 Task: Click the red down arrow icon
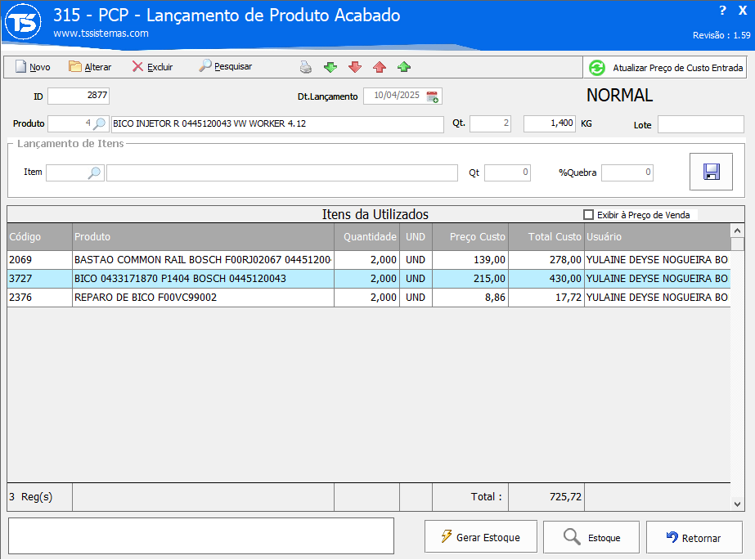[x=355, y=67]
